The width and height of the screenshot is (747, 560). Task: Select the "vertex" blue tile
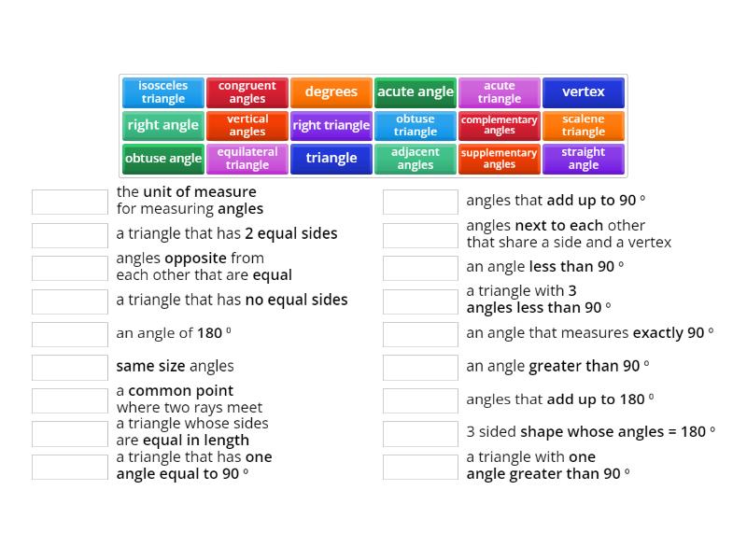pyautogui.click(x=584, y=91)
